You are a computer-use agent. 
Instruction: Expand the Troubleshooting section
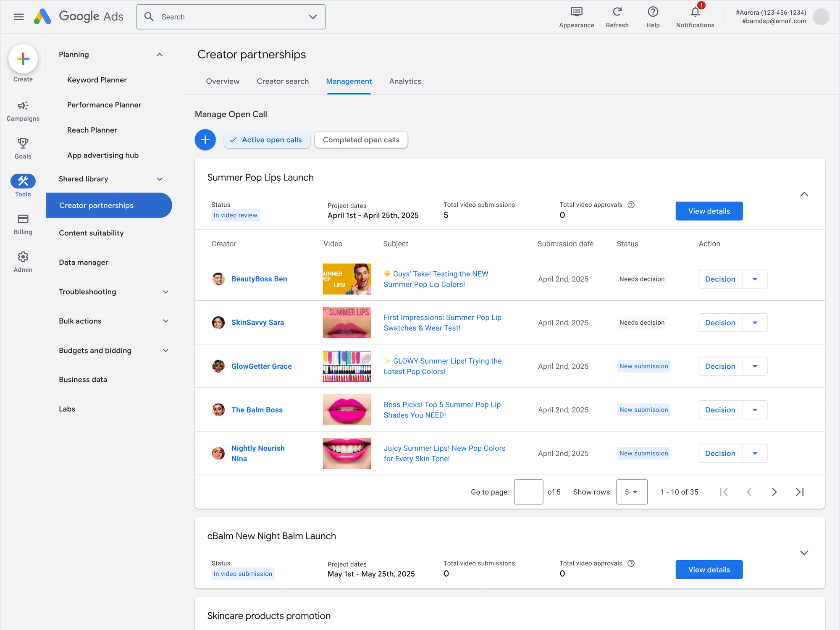tap(166, 292)
